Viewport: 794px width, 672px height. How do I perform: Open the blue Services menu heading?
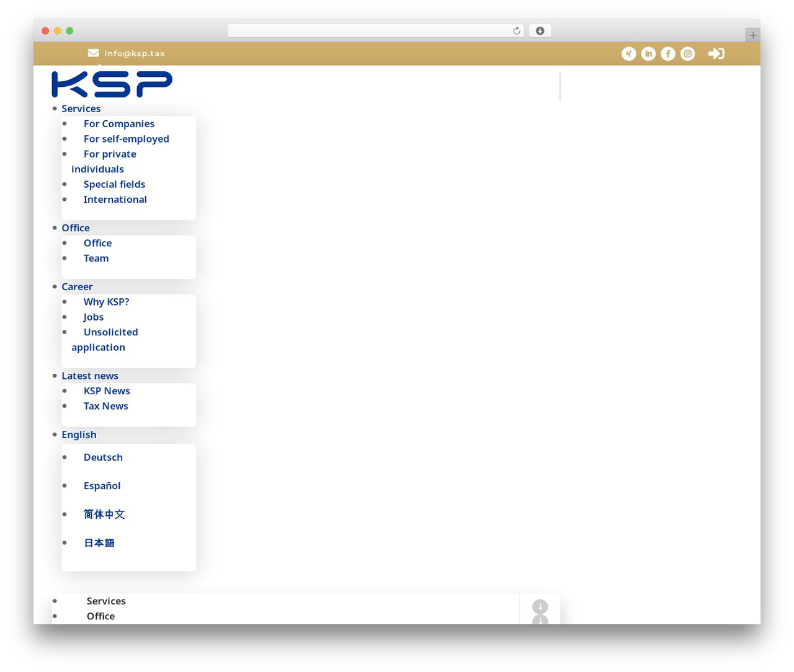coord(81,108)
